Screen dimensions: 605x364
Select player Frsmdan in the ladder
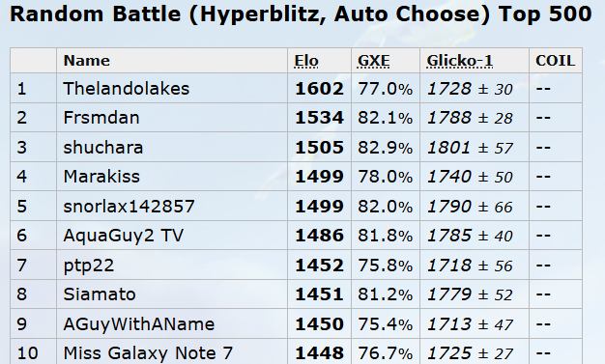click(101, 118)
